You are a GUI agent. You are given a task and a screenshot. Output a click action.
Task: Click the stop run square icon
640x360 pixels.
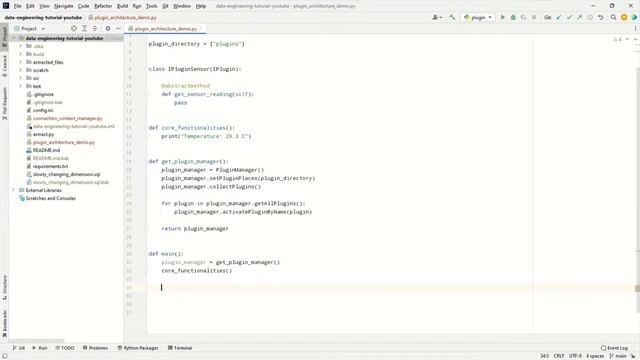click(x=534, y=18)
